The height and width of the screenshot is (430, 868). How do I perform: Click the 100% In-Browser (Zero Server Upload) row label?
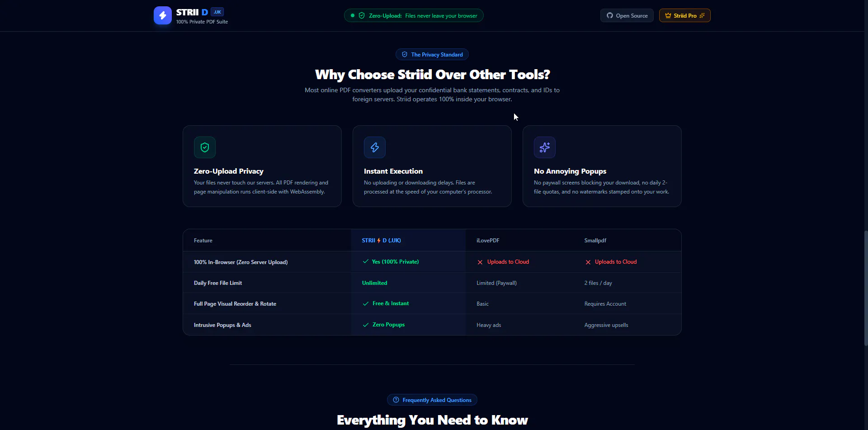click(241, 262)
